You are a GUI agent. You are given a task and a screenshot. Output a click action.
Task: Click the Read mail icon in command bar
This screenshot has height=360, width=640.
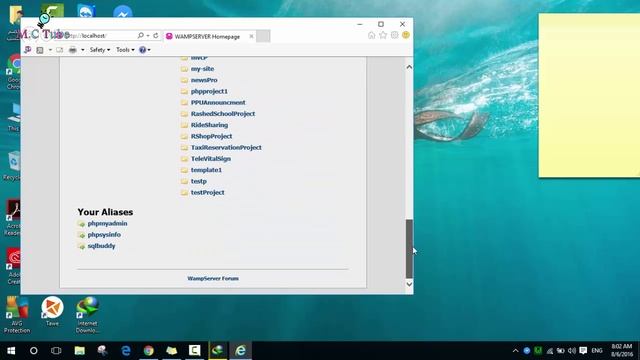coord(60,50)
